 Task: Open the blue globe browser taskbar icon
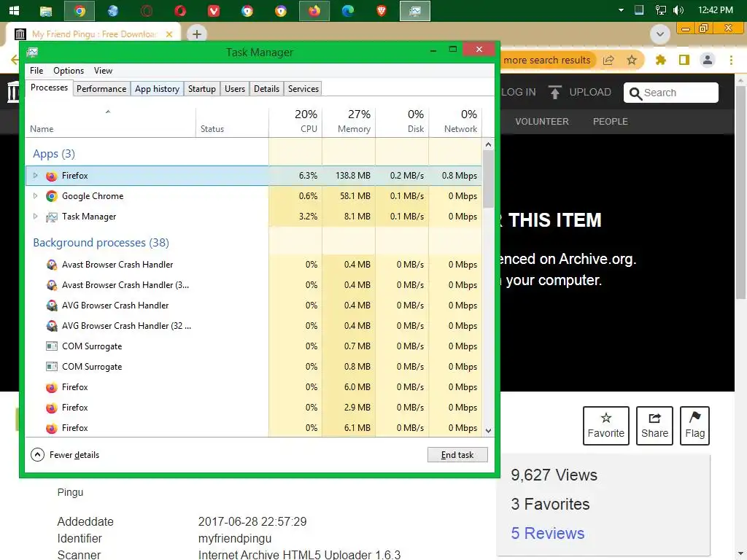113,11
